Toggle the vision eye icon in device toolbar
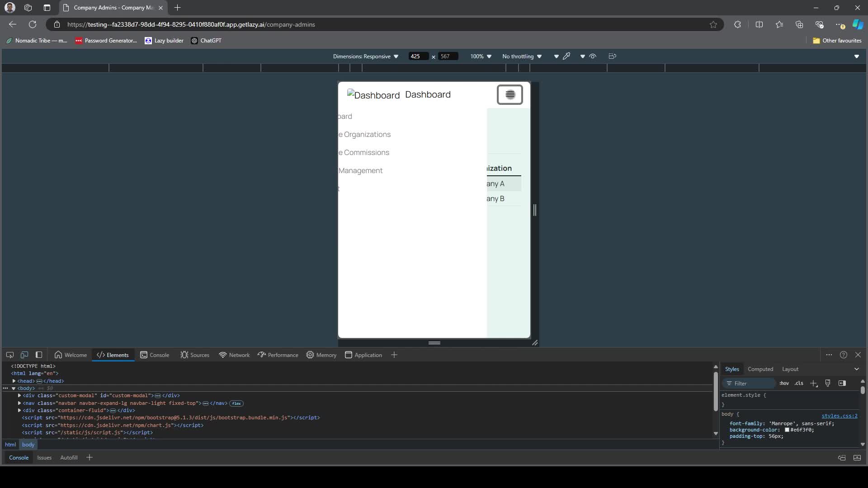The width and height of the screenshot is (868, 488). (x=593, y=56)
